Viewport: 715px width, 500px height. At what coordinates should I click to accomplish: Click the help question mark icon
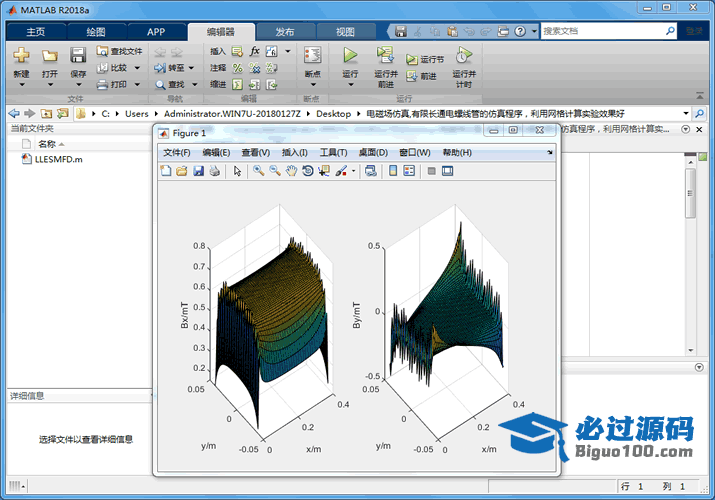tap(520, 31)
